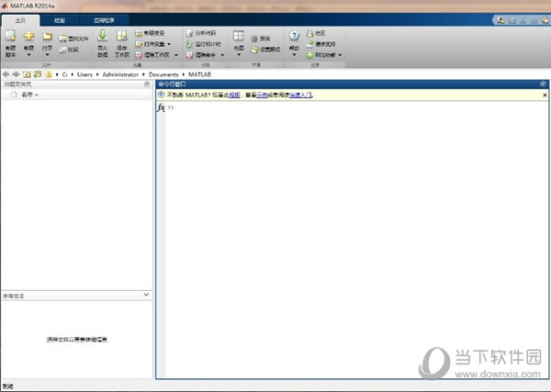Click Find Files (查找文件) in the ribbon
551x392 pixels.
73,39
